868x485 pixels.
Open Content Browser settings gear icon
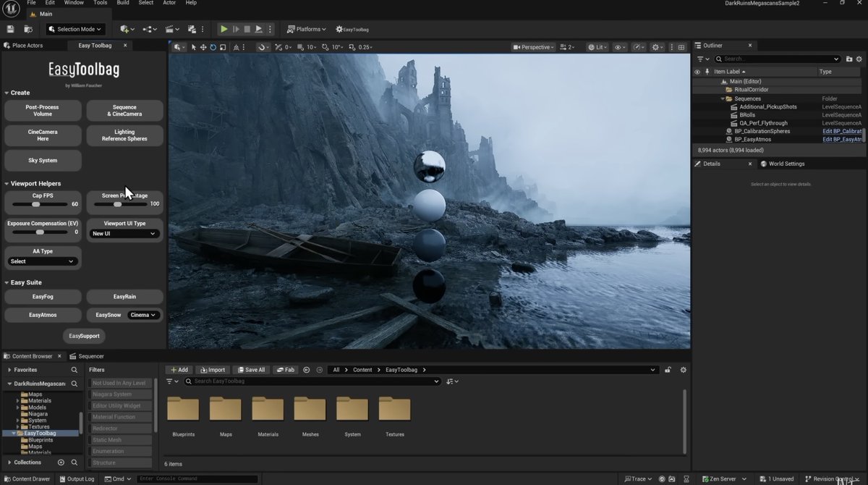[x=683, y=370]
